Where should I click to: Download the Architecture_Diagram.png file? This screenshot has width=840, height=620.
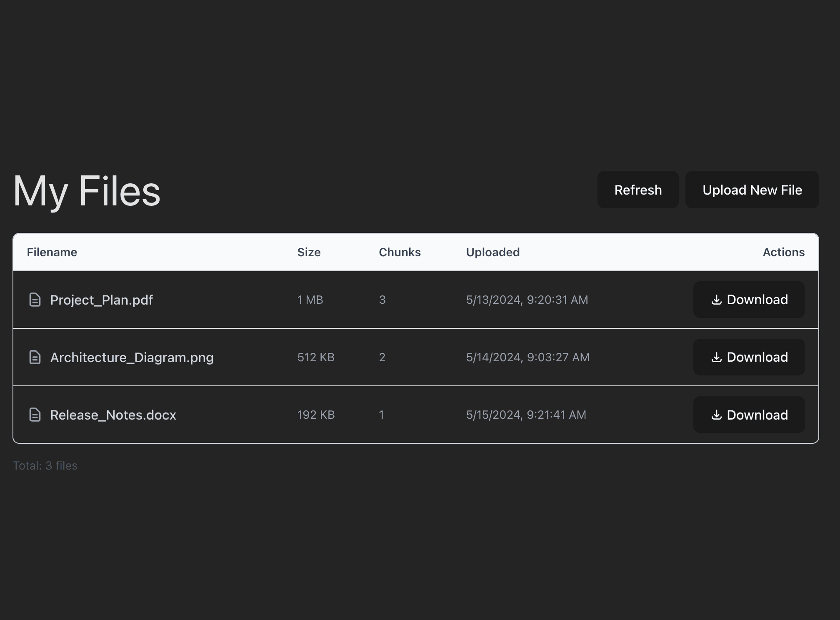coord(749,357)
